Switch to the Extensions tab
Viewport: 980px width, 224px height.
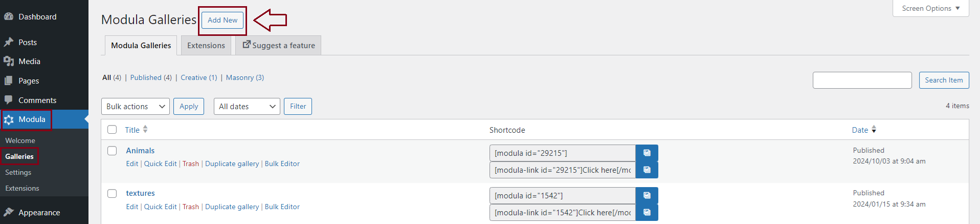pyautogui.click(x=206, y=46)
